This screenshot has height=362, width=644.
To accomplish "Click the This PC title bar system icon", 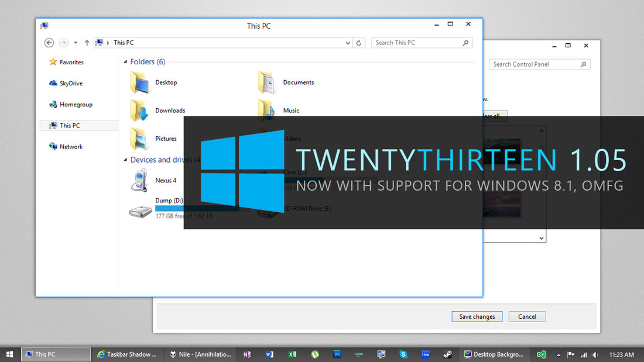I will [x=44, y=26].
